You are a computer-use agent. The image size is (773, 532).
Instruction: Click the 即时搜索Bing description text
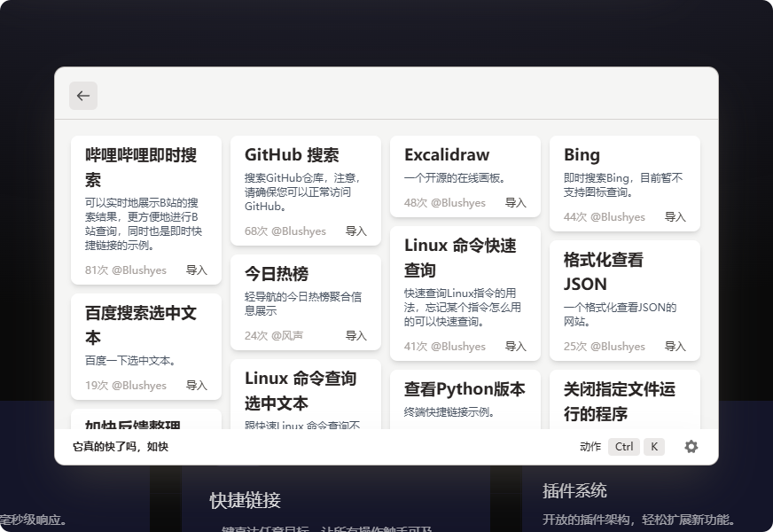(x=623, y=185)
